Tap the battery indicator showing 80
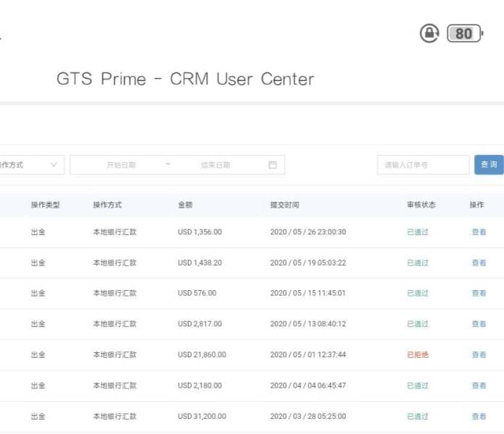 click(464, 33)
